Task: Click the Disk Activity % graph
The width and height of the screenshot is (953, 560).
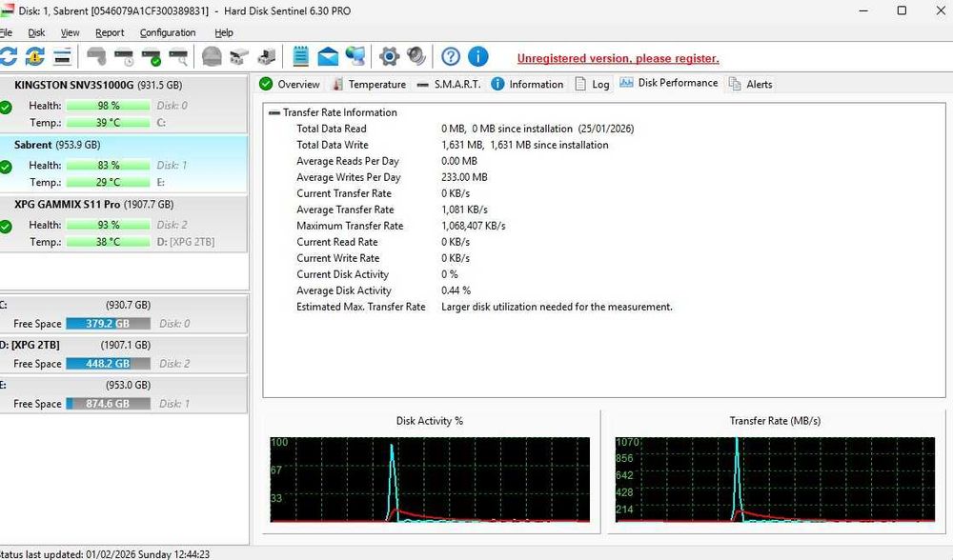Action: tap(430, 479)
